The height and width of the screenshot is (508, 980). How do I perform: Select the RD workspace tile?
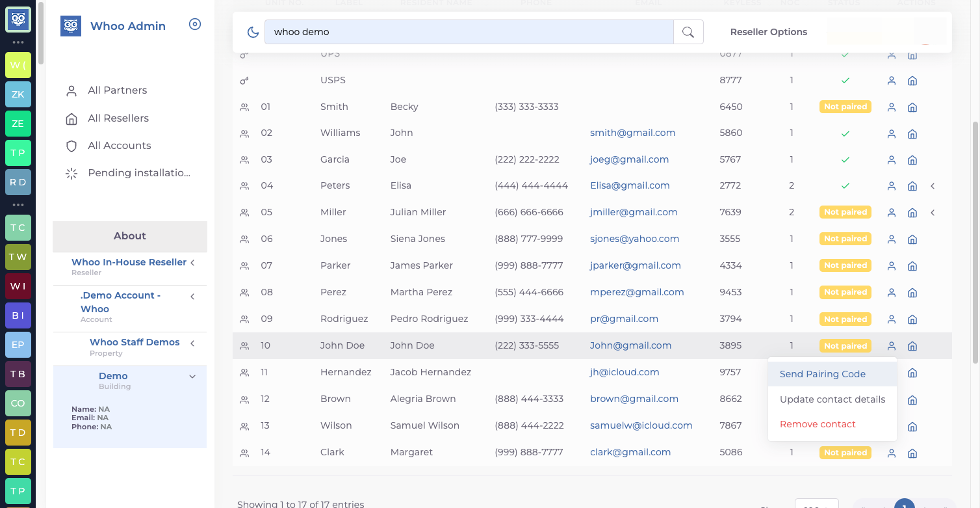(18, 182)
